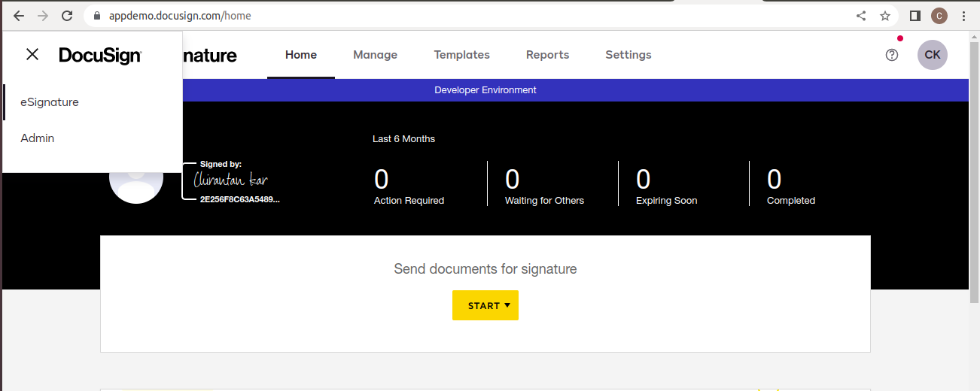This screenshot has height=391, width=980.
Task: Open the CK user profile menu
Action: point(933,55)
